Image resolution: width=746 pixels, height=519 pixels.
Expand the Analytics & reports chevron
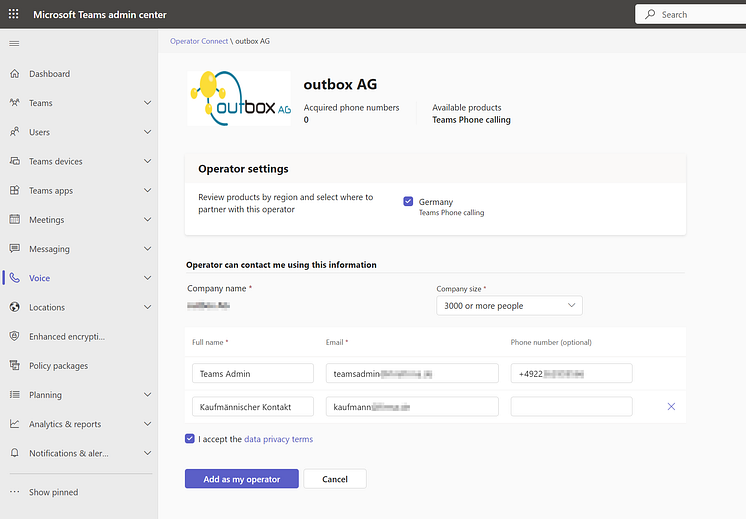click(147, 424)
